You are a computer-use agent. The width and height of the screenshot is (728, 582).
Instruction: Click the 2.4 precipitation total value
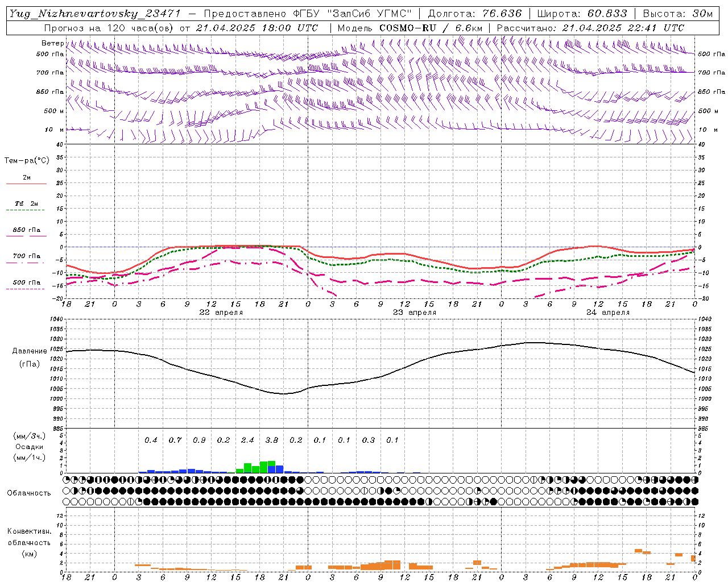[x=247, y=440]
